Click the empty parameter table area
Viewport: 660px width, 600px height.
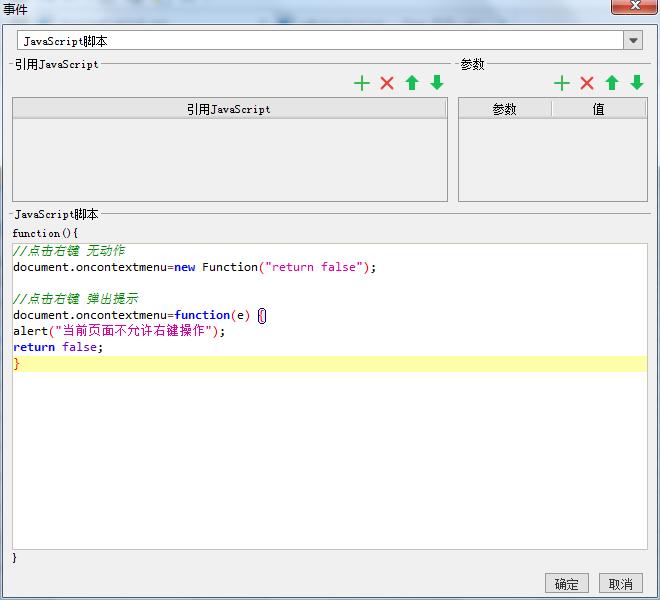[x=552, y=160]
